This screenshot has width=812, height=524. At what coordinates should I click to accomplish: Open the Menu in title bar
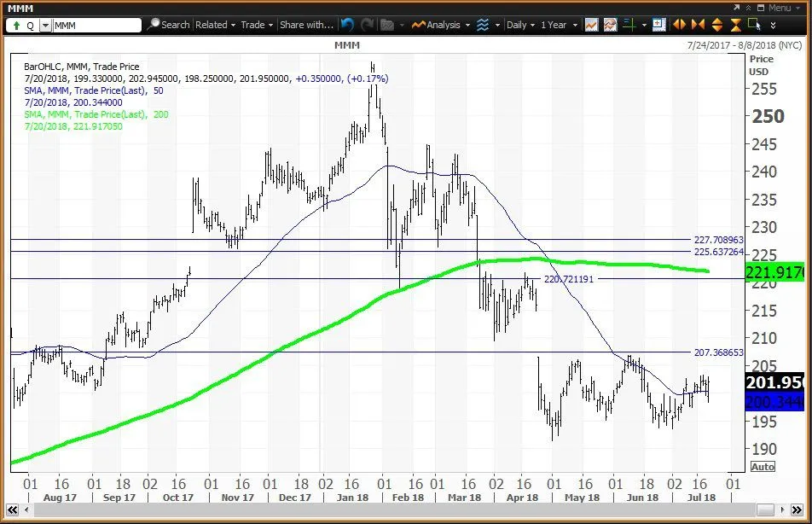(x=783, y=8)
